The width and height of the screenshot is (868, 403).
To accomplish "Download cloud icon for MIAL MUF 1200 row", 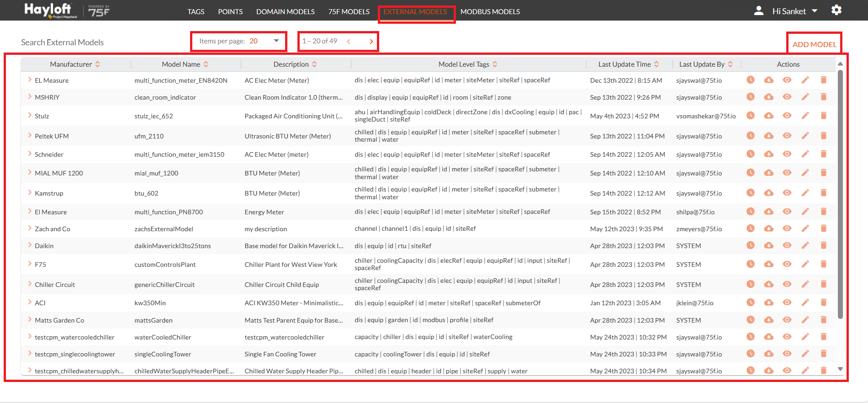I will click(x=769, y=173).
